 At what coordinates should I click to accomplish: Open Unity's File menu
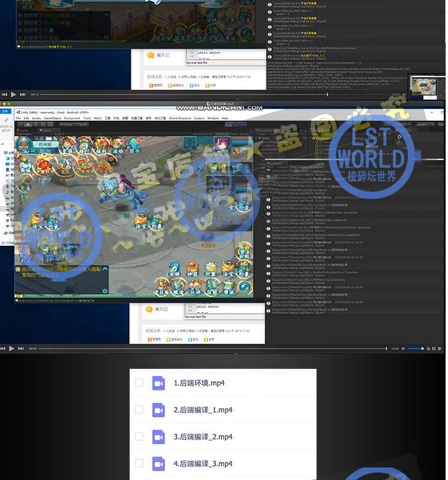[x=19, y=118]
